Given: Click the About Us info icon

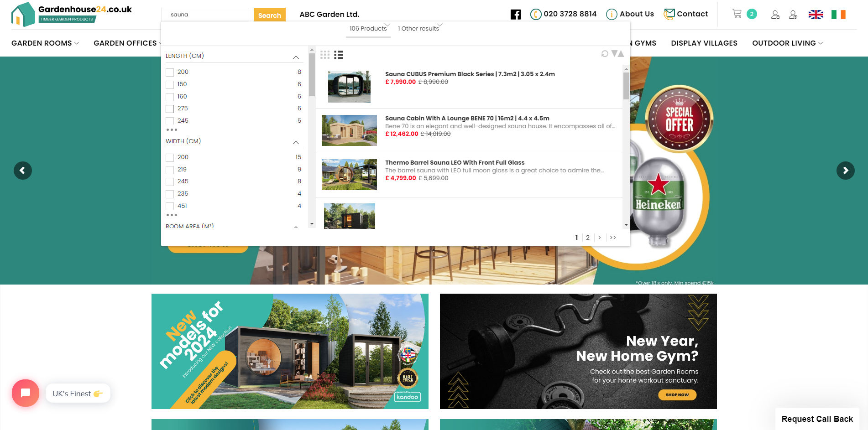Looking at the screenshot, I should point(612,15).
